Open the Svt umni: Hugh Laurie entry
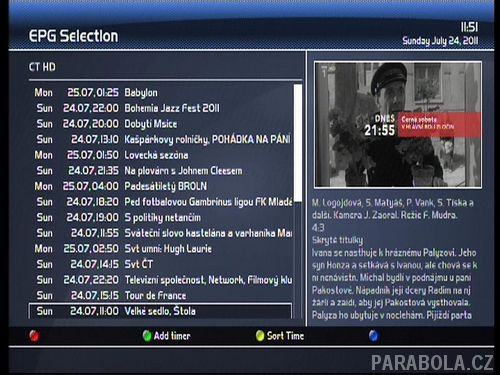Viewport: 500px width, 375px height. (161, 249)
